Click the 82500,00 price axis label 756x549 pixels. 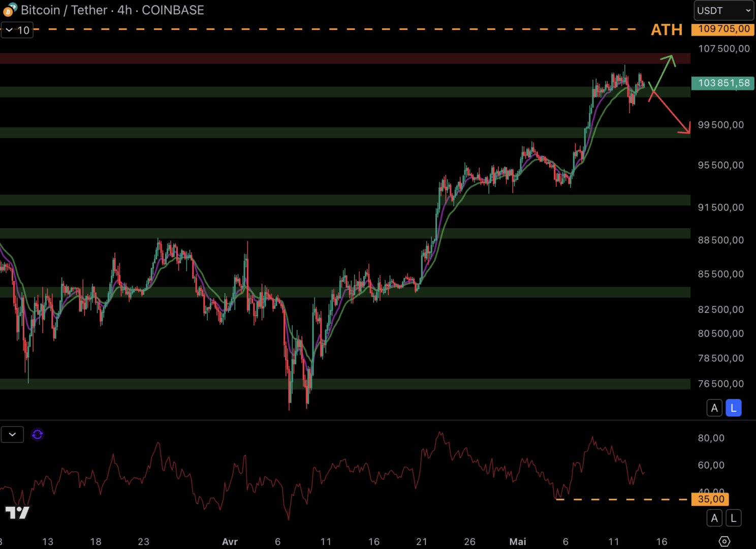(721, 310)
